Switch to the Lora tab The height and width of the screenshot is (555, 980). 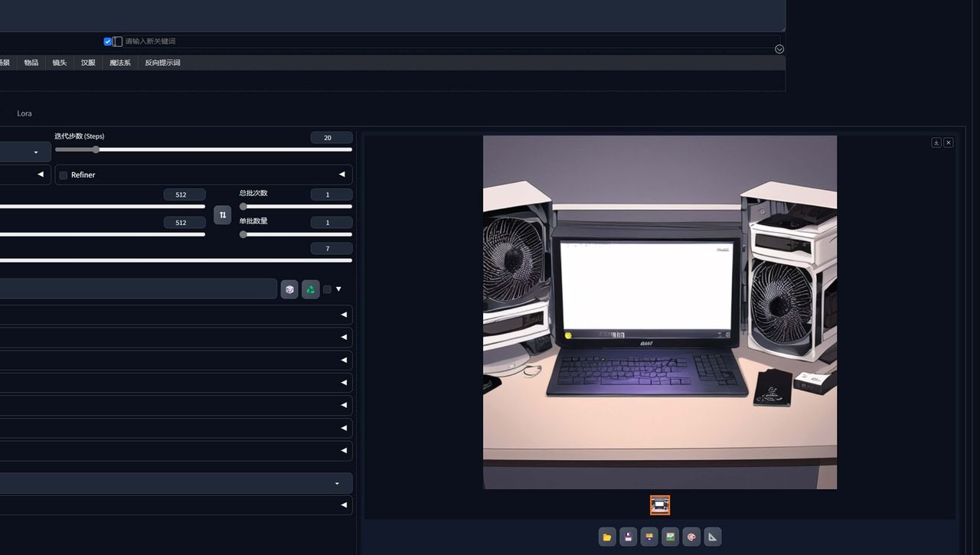(24, 113)
